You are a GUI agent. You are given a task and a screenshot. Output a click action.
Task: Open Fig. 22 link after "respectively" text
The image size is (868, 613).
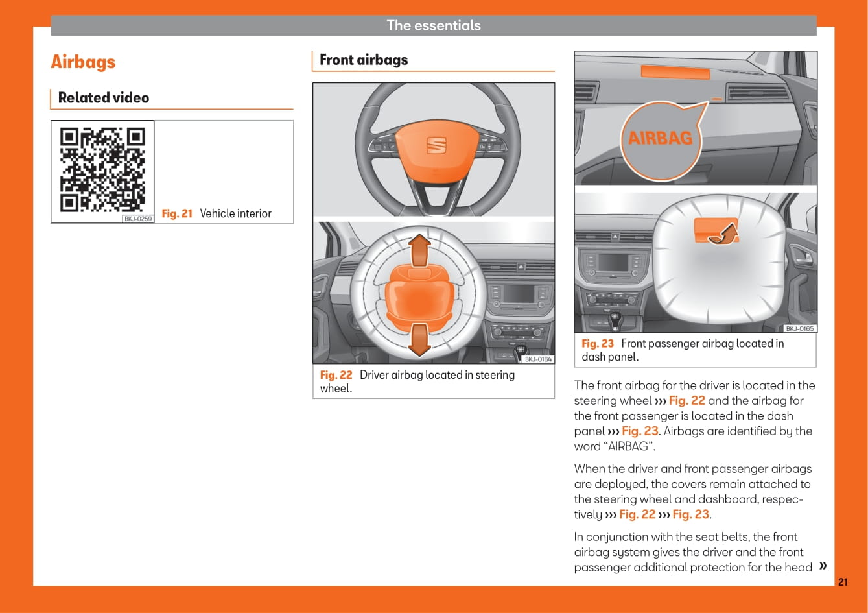point(637,514)
